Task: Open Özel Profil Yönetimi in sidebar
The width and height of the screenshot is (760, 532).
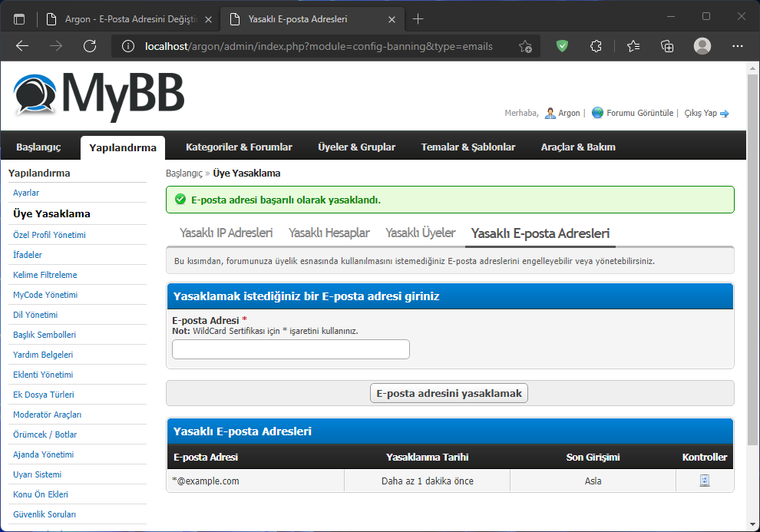Action: [x=49, y=235]
